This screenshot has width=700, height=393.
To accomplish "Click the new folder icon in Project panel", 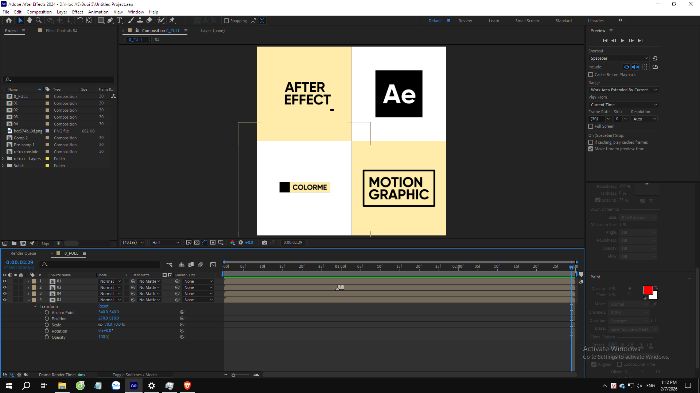I will click(x=14, y=243).
